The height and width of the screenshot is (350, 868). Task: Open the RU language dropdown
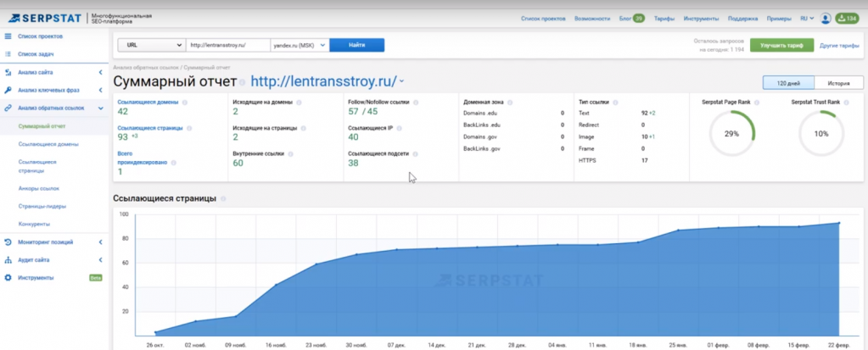[x=807, y=19]
